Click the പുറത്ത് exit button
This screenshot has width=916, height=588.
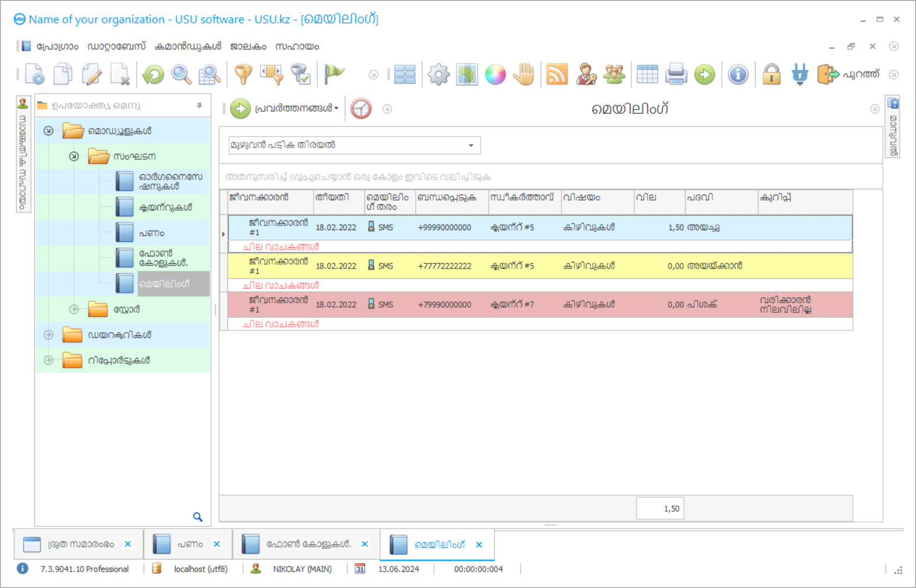(848, 75)
